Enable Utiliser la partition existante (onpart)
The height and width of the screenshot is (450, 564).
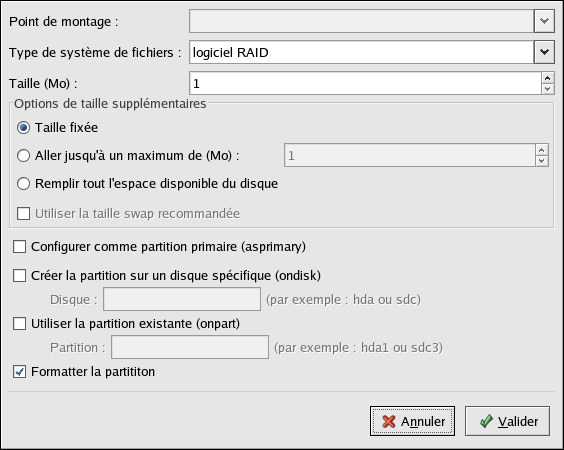pos(19,323)
